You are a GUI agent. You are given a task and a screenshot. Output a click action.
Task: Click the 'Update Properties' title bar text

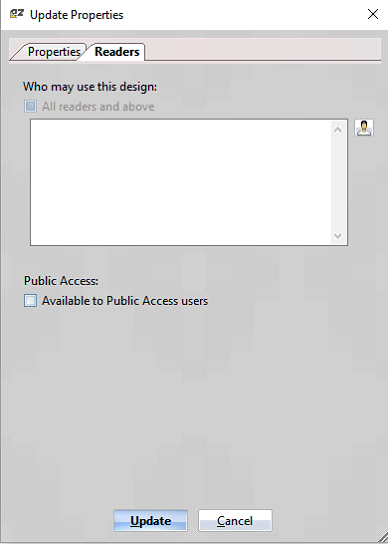(x=76, y=15)
